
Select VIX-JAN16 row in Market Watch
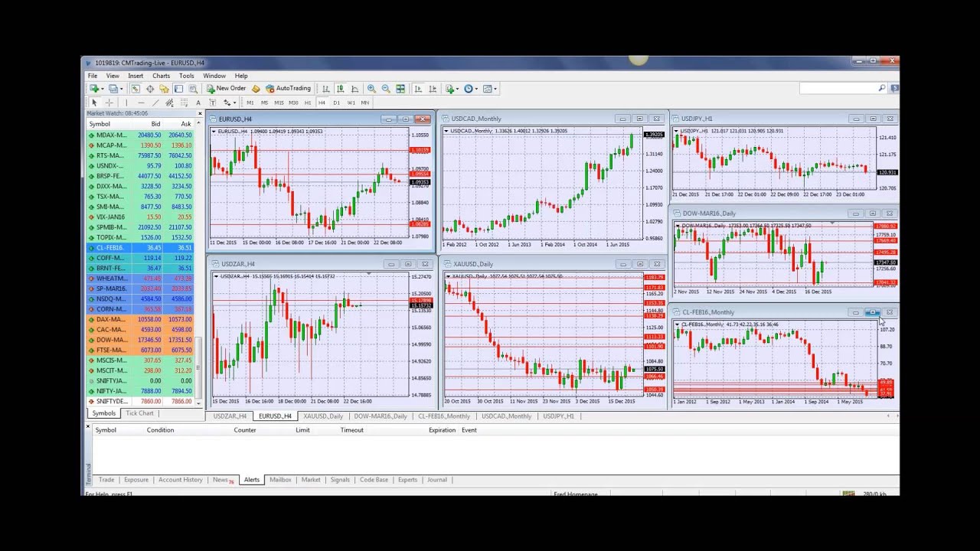click(x=140, y=217)
